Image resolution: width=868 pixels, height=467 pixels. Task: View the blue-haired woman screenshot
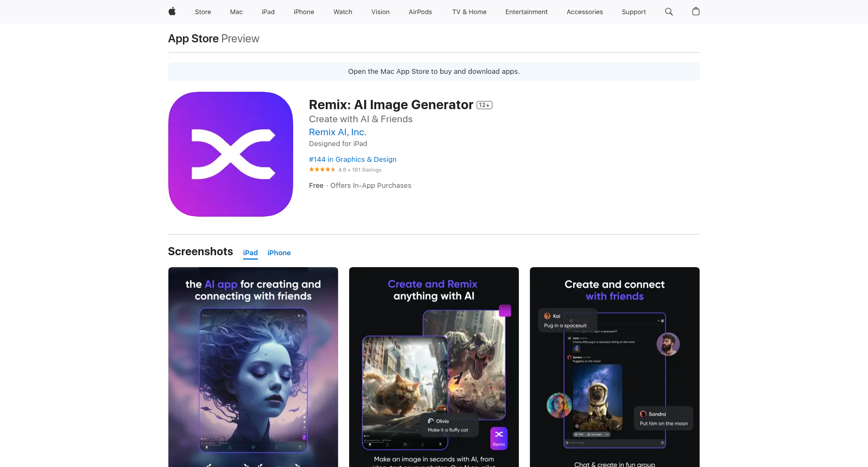tap(253, 367)
